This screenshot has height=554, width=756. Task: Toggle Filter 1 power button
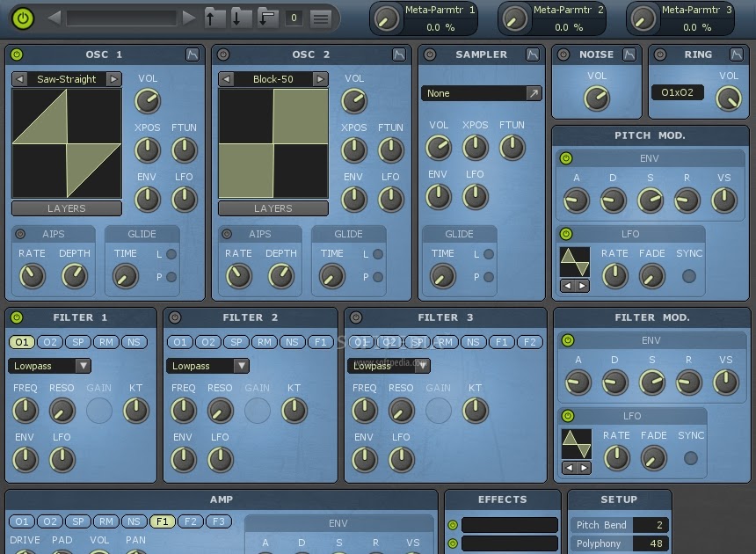point(17,317)
